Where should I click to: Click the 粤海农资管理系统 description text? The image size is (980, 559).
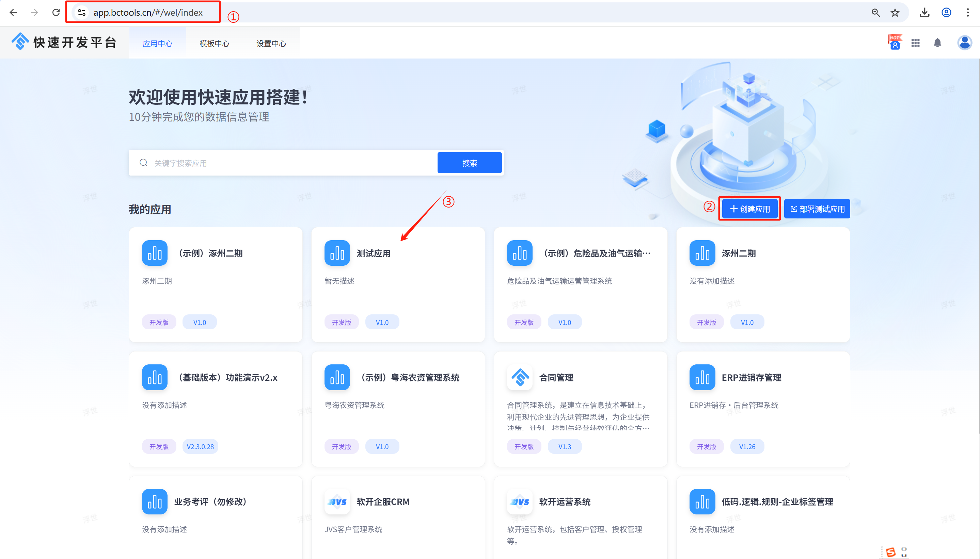(354, 405)
